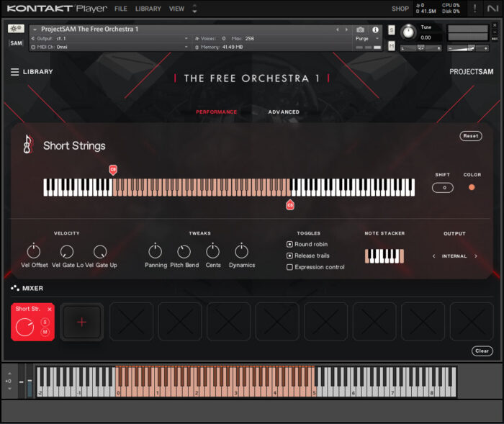Click the keyboard octave up arrow
This screenshot has width=504, height=424.
pyautogui.click(x=9, y=374)
